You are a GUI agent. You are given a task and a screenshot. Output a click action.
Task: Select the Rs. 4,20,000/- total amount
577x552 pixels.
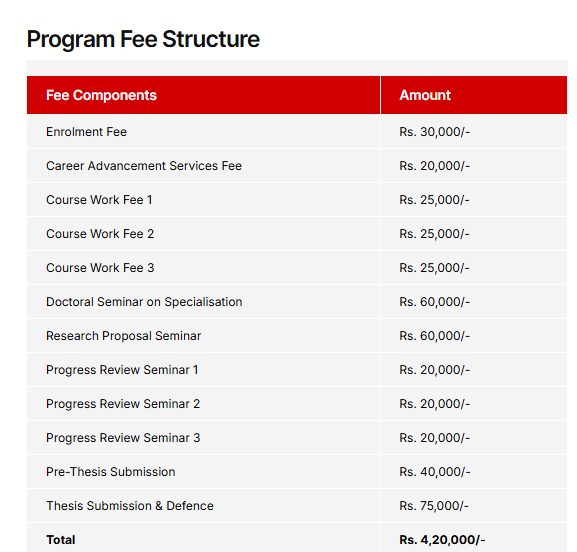442,540
